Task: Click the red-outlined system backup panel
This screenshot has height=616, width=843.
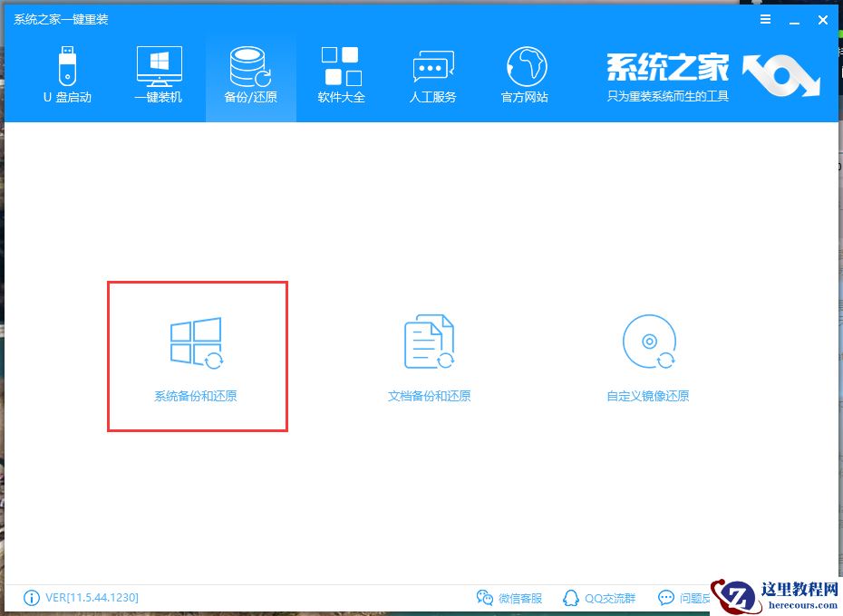Action: pos(197,355)
